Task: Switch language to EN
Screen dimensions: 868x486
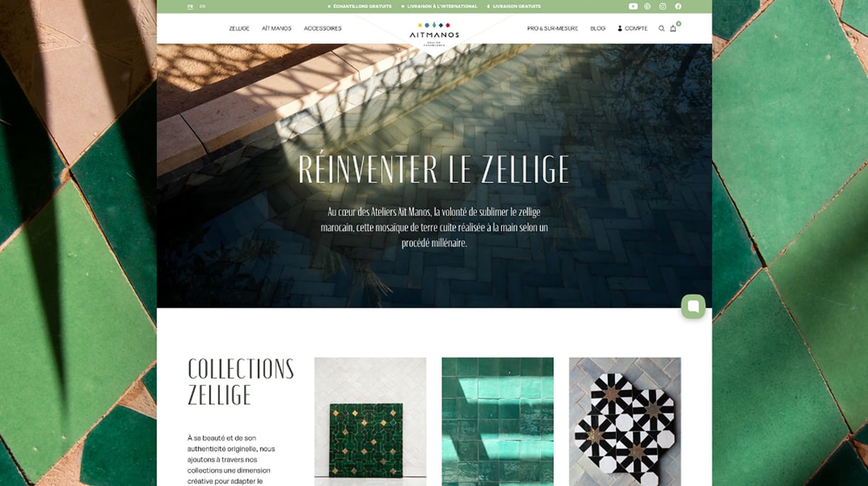Action: coord(203,6)
